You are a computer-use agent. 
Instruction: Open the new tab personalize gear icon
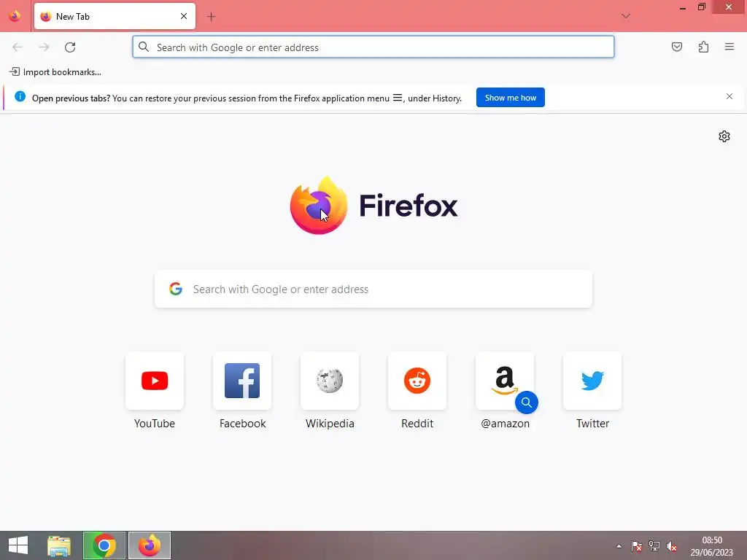(x=724, y=136)
